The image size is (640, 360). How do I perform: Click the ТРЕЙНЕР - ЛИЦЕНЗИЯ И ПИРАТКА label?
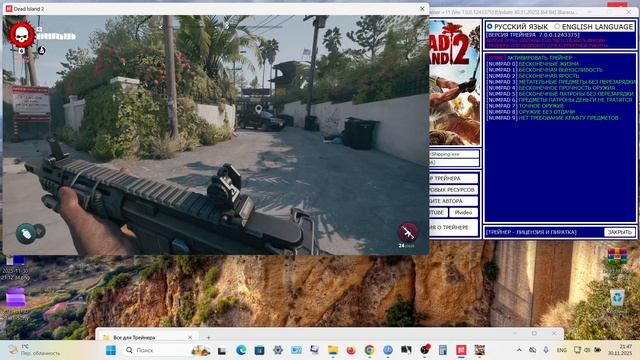coord(531,232)
